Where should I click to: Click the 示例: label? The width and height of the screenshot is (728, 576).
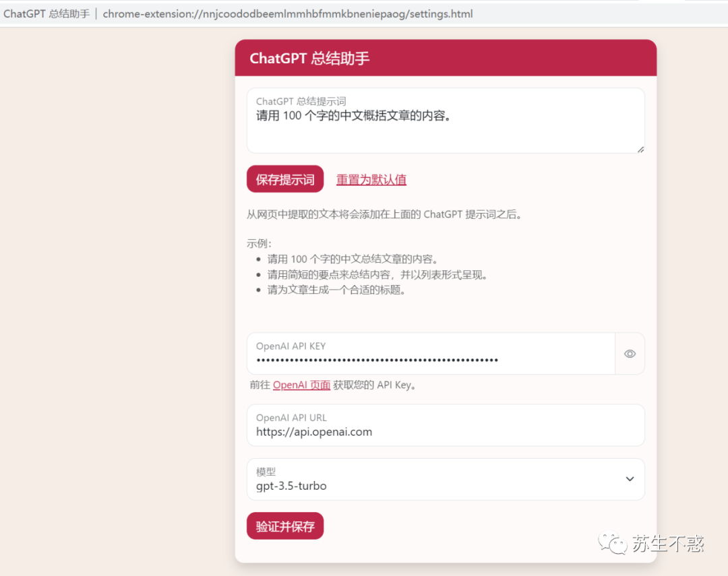[259, 243]
